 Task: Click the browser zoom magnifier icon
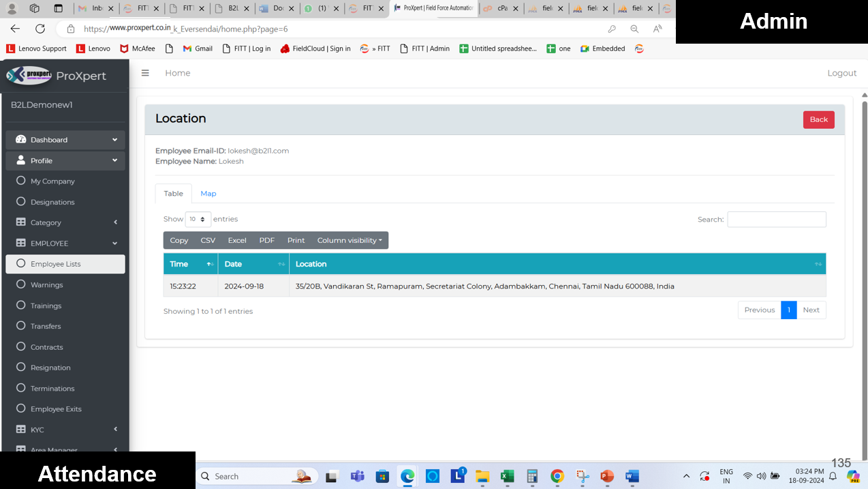[x=634, y=29]
